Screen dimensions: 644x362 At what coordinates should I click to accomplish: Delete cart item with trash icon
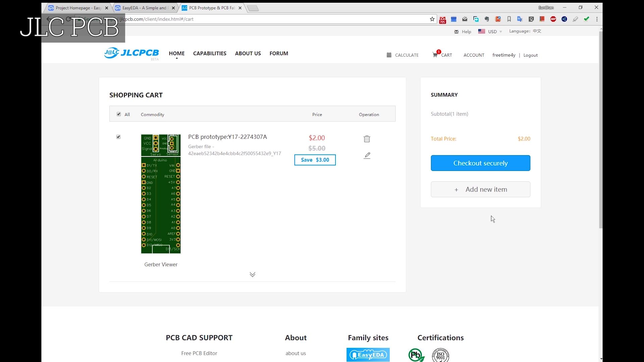click(367, 139)
